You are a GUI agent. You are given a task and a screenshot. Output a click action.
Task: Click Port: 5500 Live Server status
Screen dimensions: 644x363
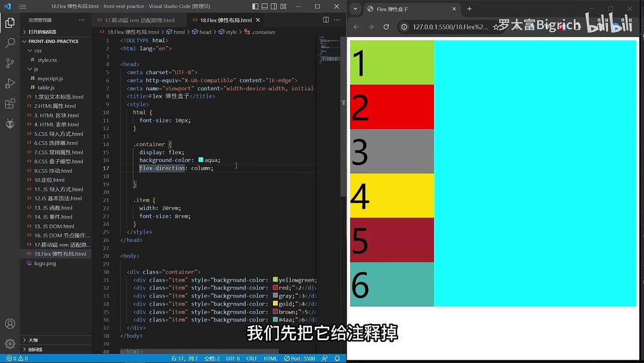pos(299,359)
